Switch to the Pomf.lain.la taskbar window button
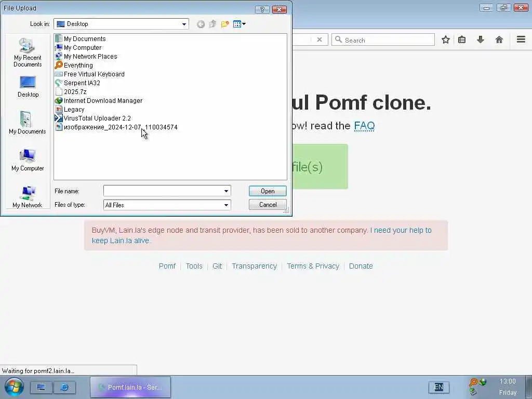 [x=130, y=387]
